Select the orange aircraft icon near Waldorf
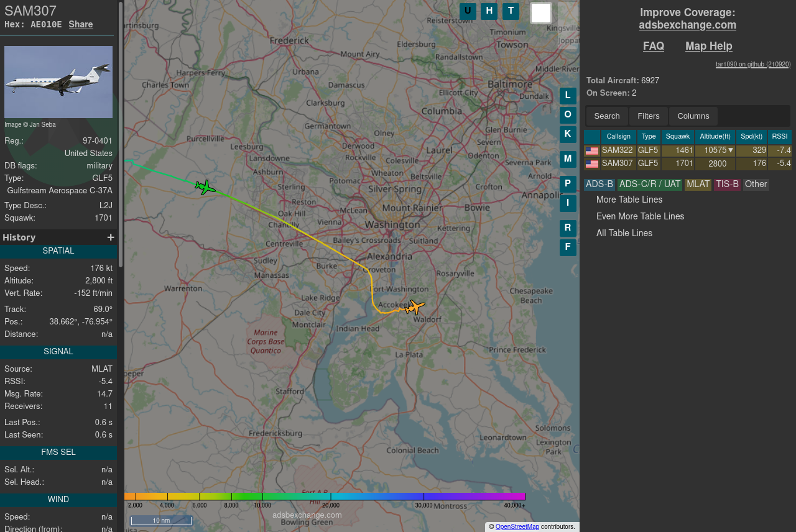 pos(415,307)
